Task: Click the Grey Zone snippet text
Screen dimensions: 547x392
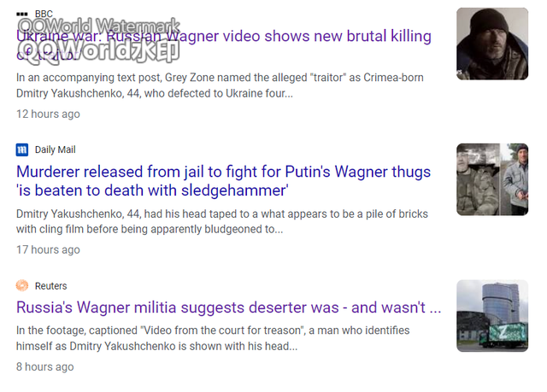Action: (x=220, y=85)
